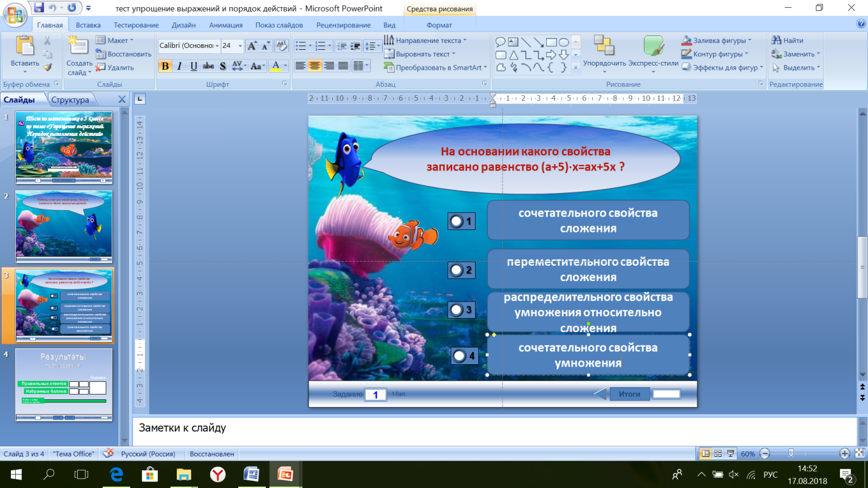Click the Cut scissors icon

[x=47, y=41]
